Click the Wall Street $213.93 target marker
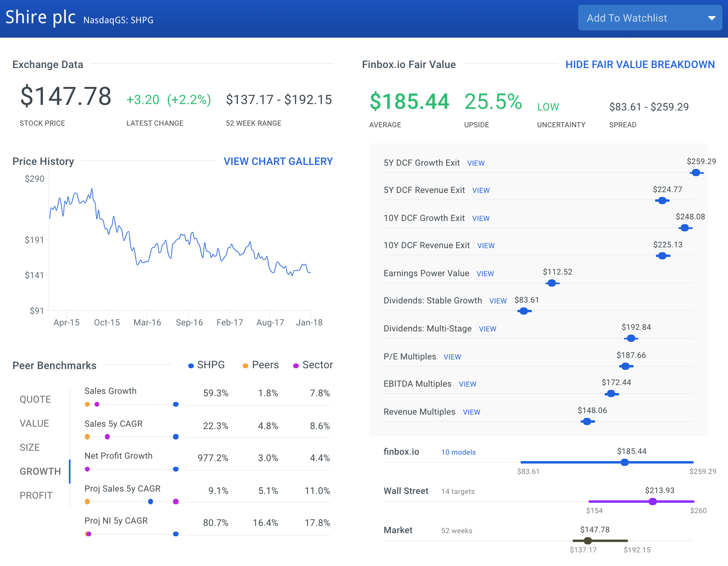The width and height of the screenshot is (728, 566). coord(653,502)
